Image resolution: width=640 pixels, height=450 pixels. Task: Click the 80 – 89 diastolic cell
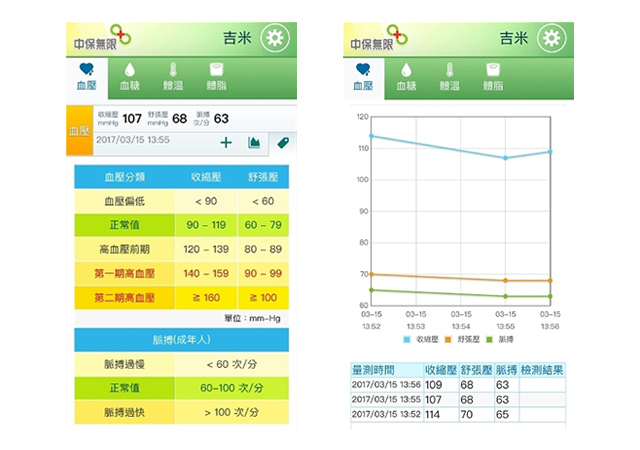coord(263,249)
